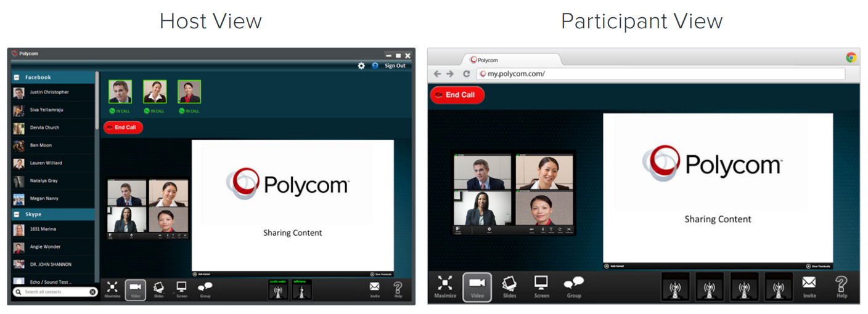Collapse the Skype contacts group
The height and width of the screenshot is (314, 868).
click(18, 214)
